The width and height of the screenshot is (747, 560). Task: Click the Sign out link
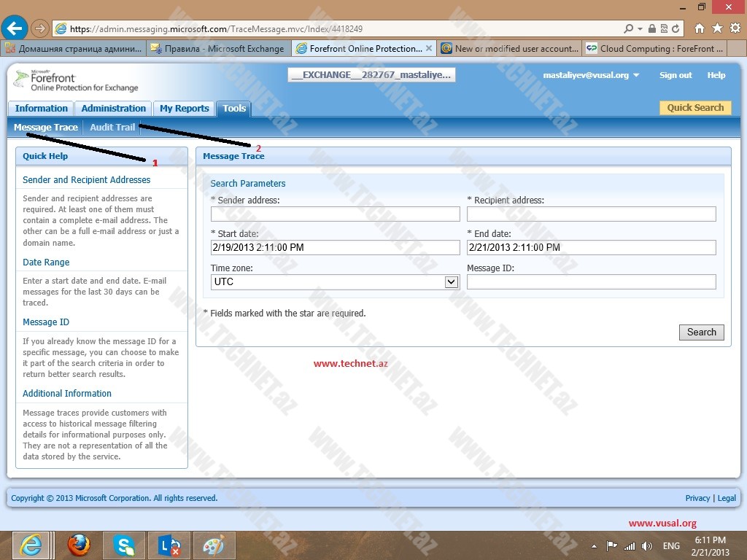[x=676, y=75]
